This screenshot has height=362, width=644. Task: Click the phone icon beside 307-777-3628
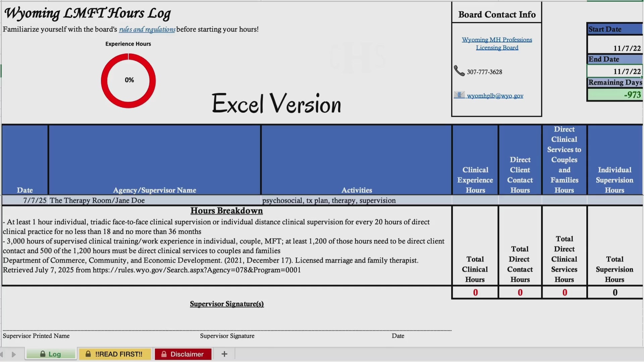point(459,71)
